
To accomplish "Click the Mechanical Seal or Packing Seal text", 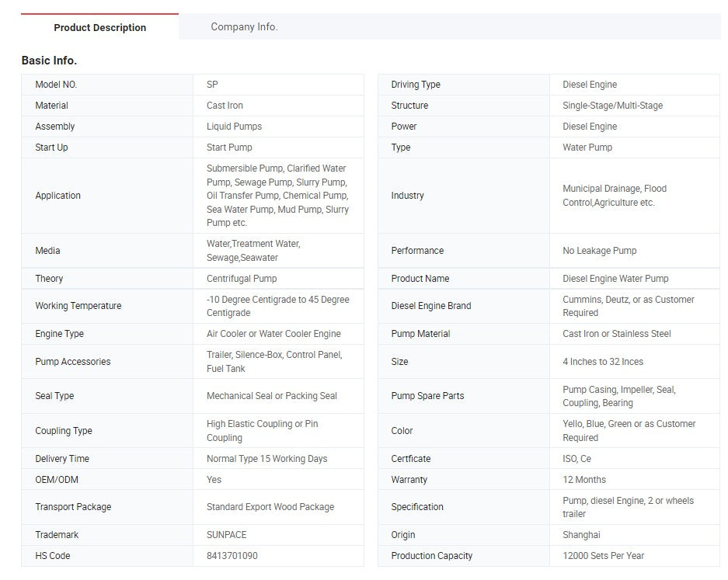I will [x=271, y=396].
